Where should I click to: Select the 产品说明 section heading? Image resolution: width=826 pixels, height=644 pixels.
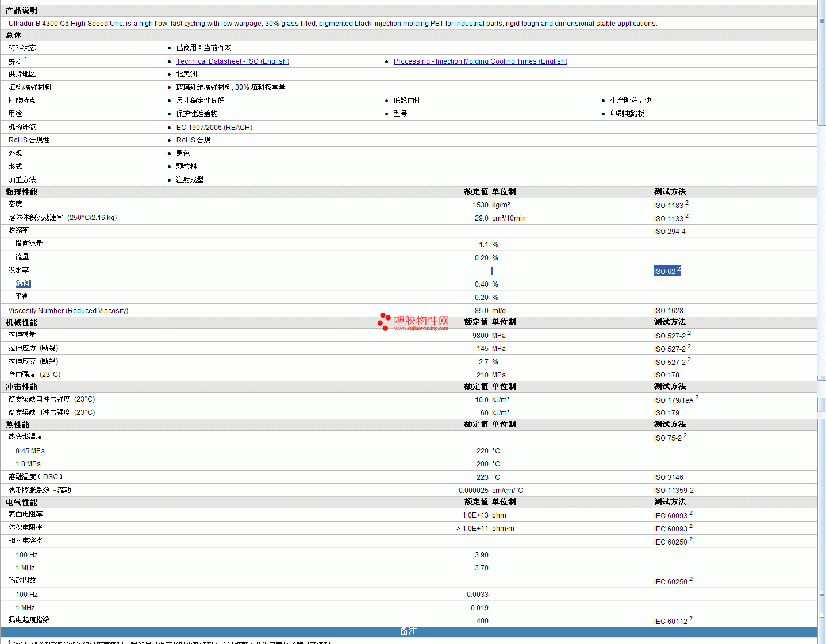pos(22,11)
